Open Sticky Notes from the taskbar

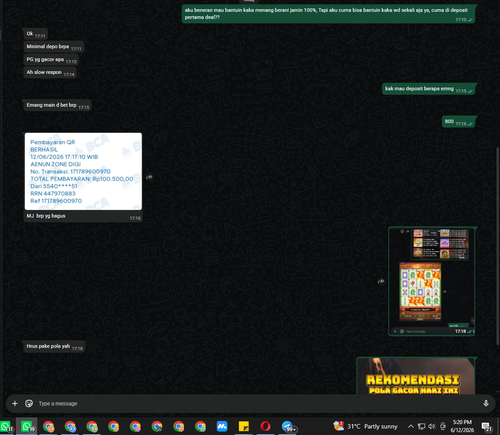tap(244, 426)
